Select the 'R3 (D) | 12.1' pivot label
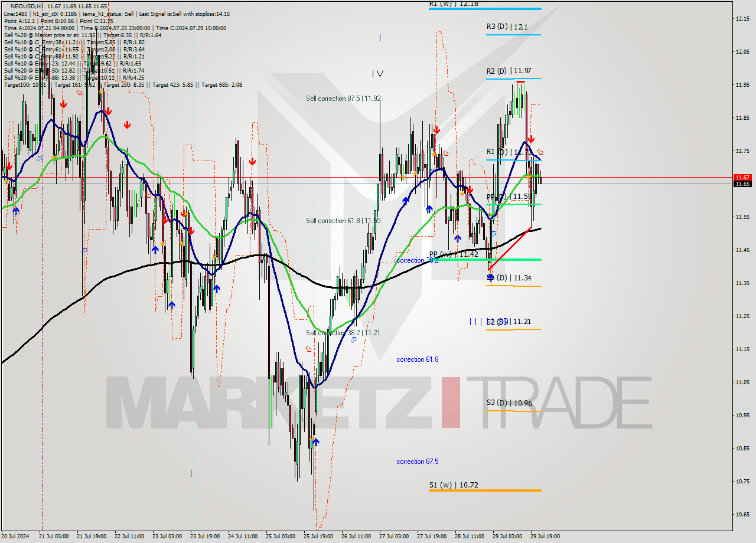The image size is (756, 543). (507, 27)
